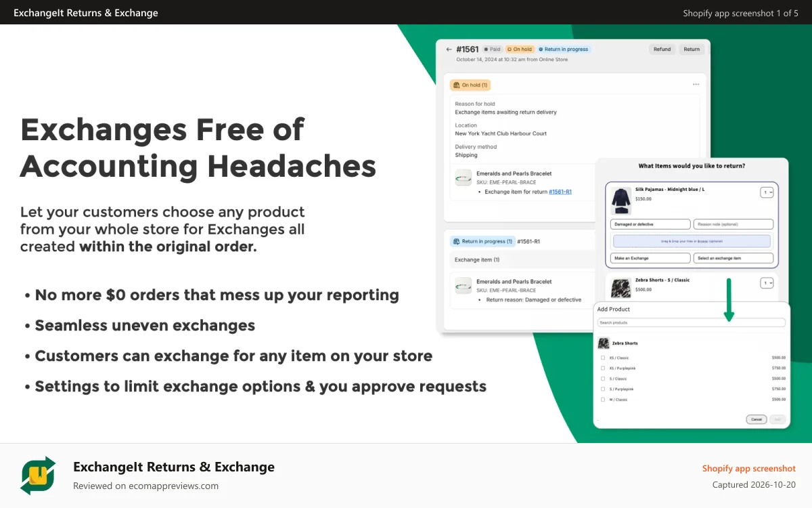Click the Reason note (optional) field
This screenshot has width=812, height=508.
tap(734, 224)
